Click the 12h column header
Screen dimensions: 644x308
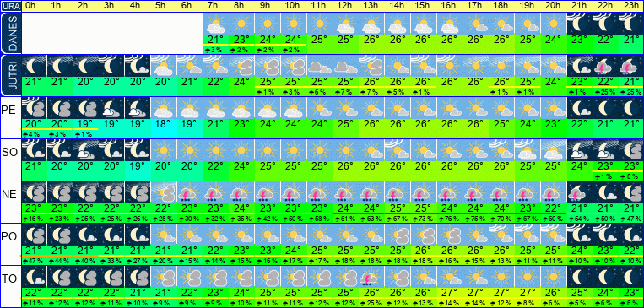click(344, 6)
